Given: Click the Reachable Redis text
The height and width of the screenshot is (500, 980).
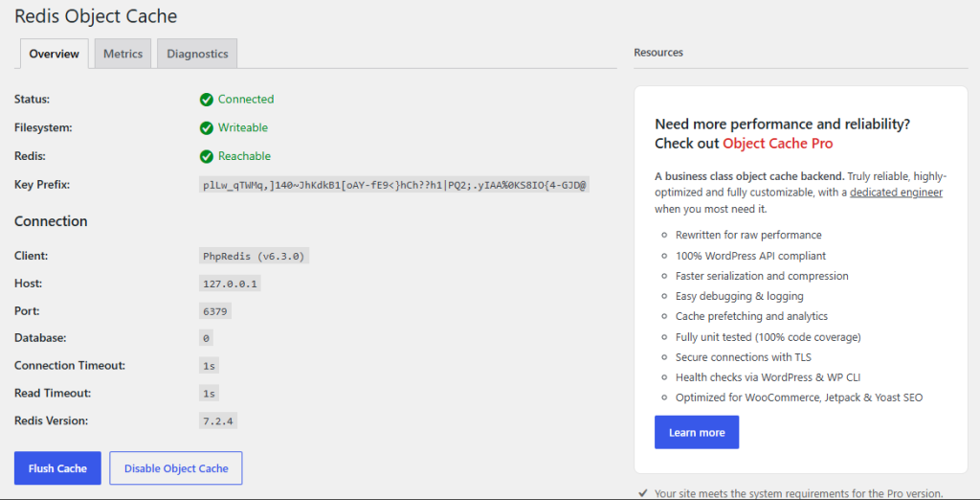Looking at the screenshot, I should coord(244,156).
